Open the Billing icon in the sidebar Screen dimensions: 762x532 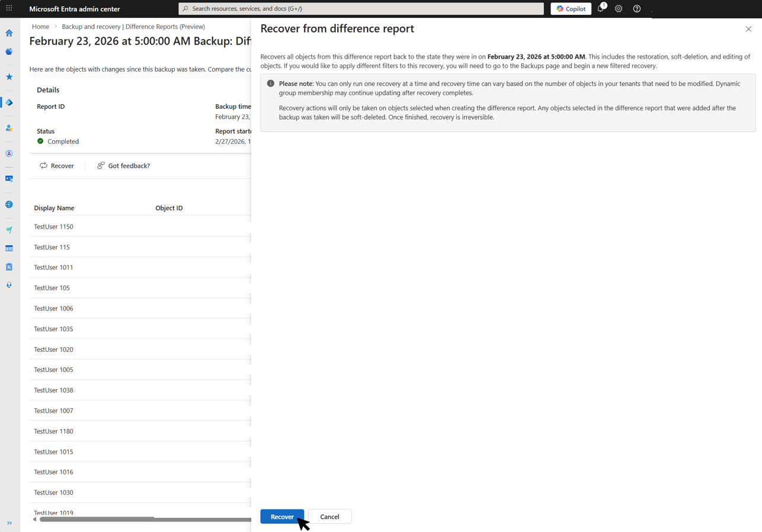click(9, 248)
